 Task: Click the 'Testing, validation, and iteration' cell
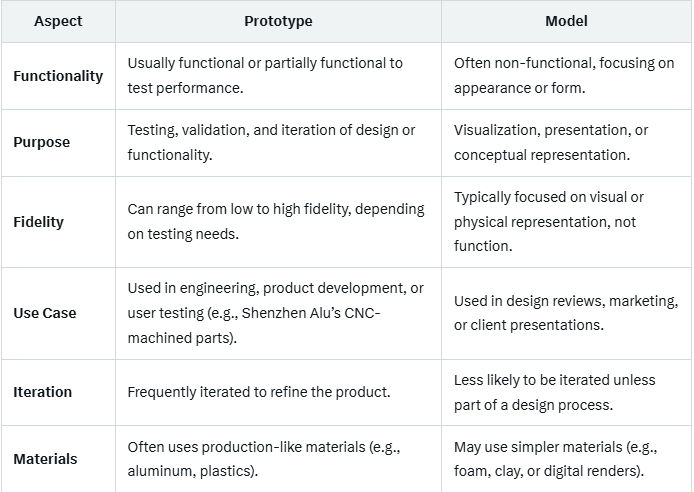(271, 142)
